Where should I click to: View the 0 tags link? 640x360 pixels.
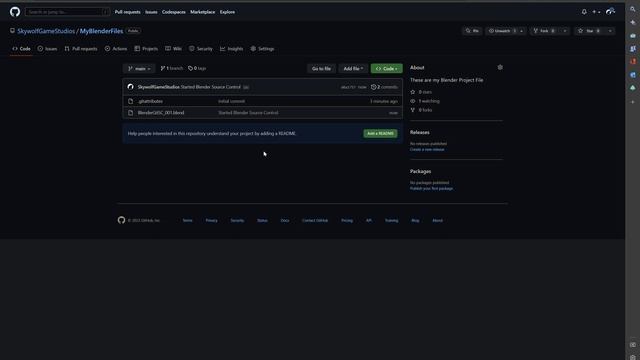coord(197,69)
